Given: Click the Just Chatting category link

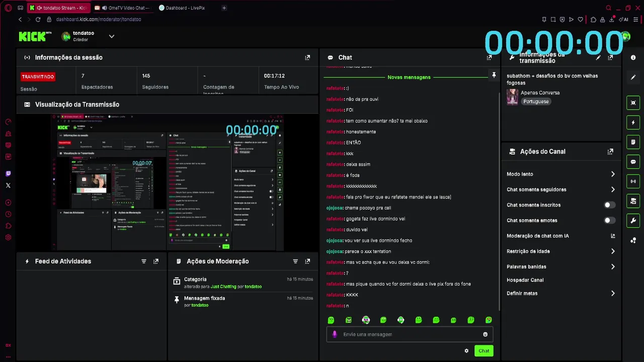Looking at the screenshot, I should point(223,287).
